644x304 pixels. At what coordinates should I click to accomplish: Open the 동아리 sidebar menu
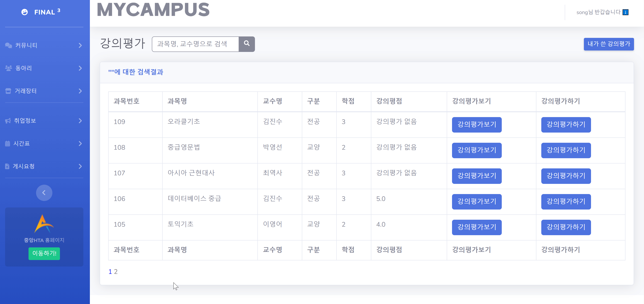click(23, 68)
